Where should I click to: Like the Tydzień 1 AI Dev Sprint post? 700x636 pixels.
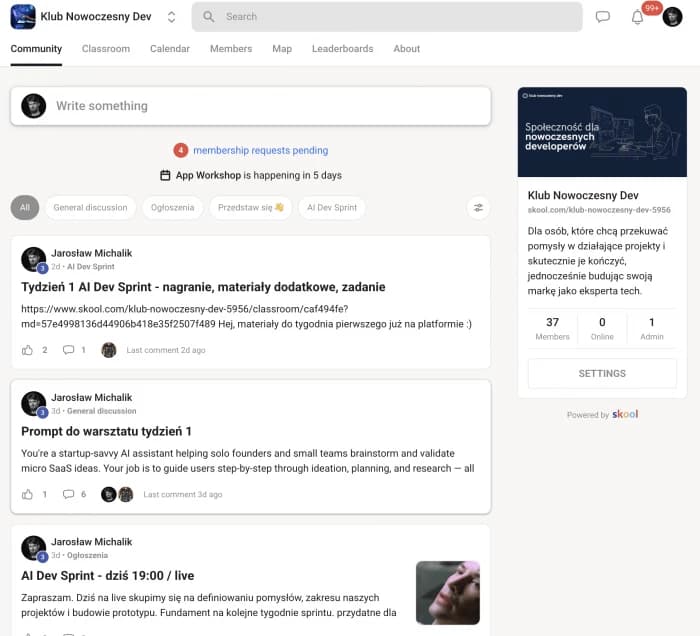27,350
